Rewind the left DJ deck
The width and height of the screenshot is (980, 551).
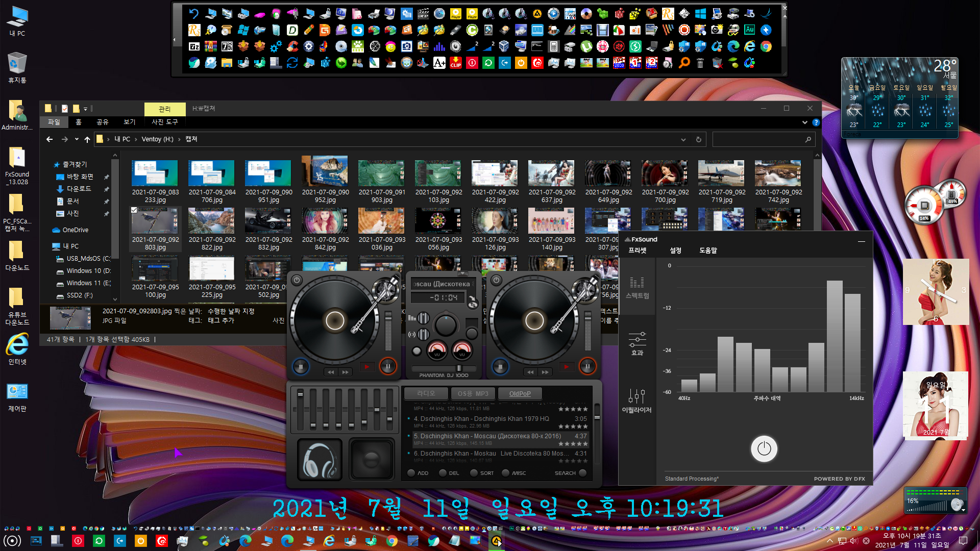(x=331, y=372)
